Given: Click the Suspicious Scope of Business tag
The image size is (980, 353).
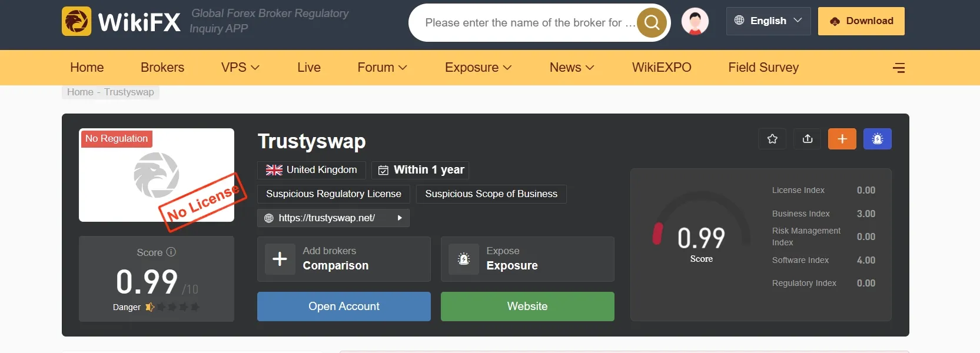Looking at the screenshot, I should click(491, 194).
